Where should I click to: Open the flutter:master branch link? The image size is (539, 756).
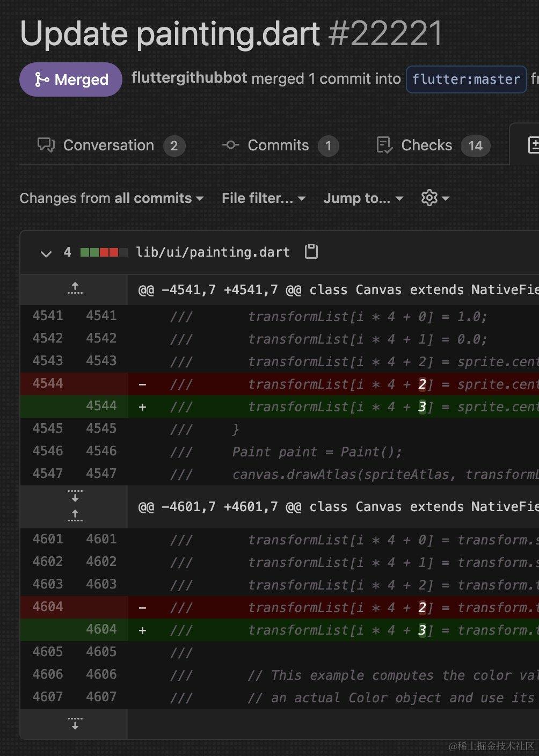(x=466, y=79)
